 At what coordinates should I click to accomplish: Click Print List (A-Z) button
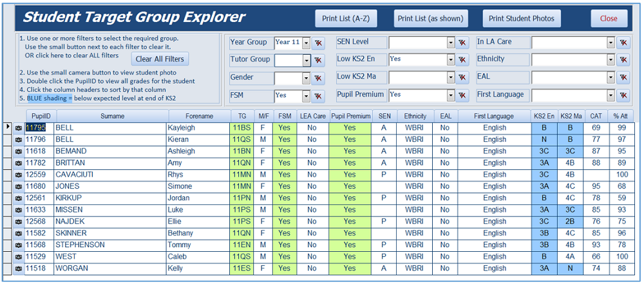tap(346, 19)
